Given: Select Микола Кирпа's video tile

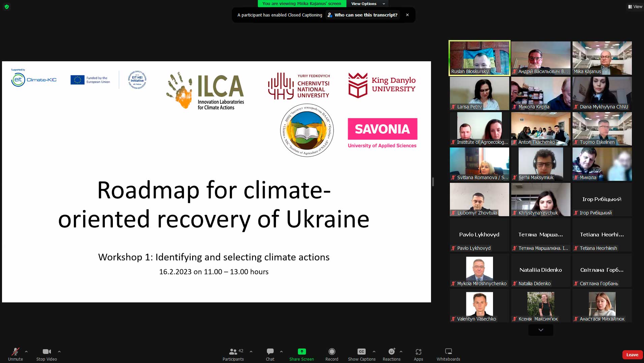Looking at the screenshot, I should 541,93.
